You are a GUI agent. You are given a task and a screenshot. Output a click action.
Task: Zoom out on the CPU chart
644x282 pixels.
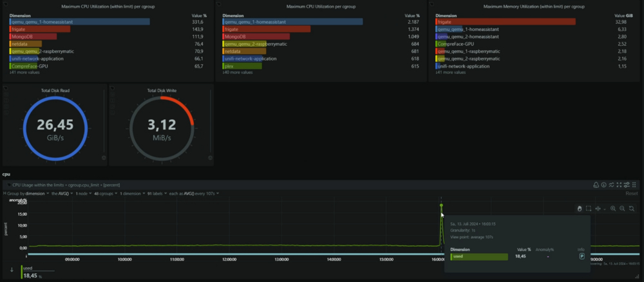(622, 209)
